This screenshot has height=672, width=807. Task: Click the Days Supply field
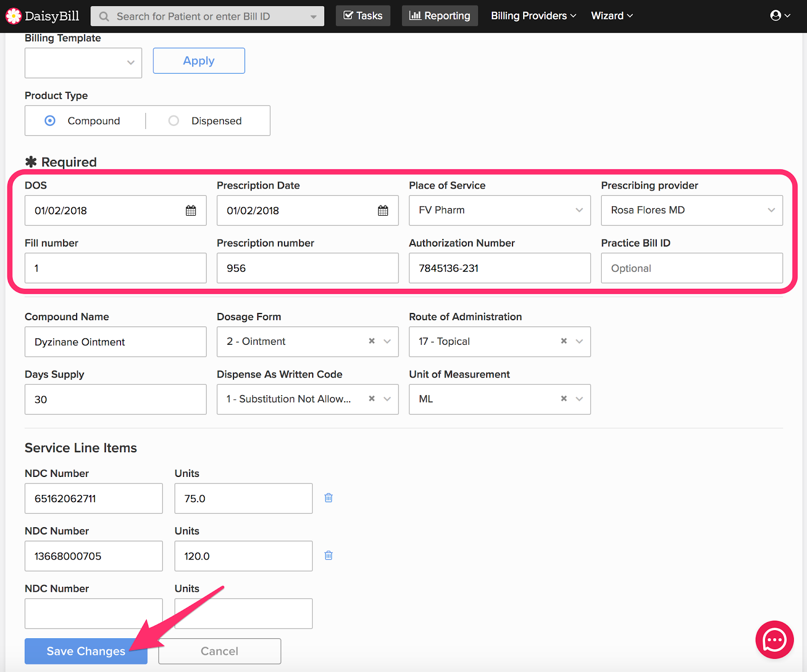[116, 399]
